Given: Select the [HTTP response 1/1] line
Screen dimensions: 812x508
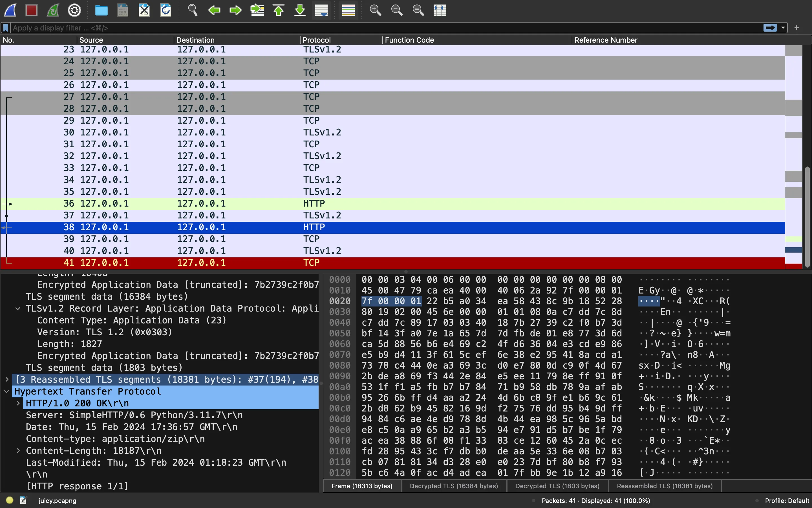Looking at the screenshot, I should pos(78,486).
